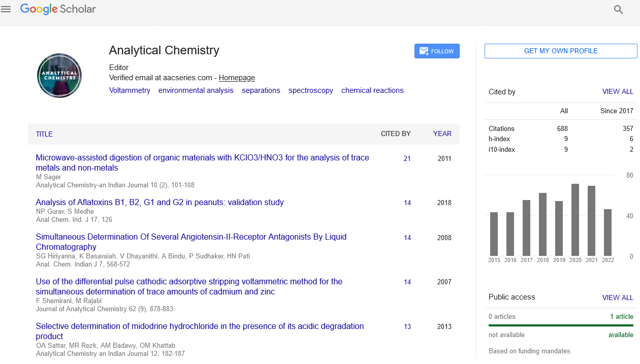This screenshot has height=364, width=640.
Task: Open the hamburger menu icon
Action: click(6, 9)
